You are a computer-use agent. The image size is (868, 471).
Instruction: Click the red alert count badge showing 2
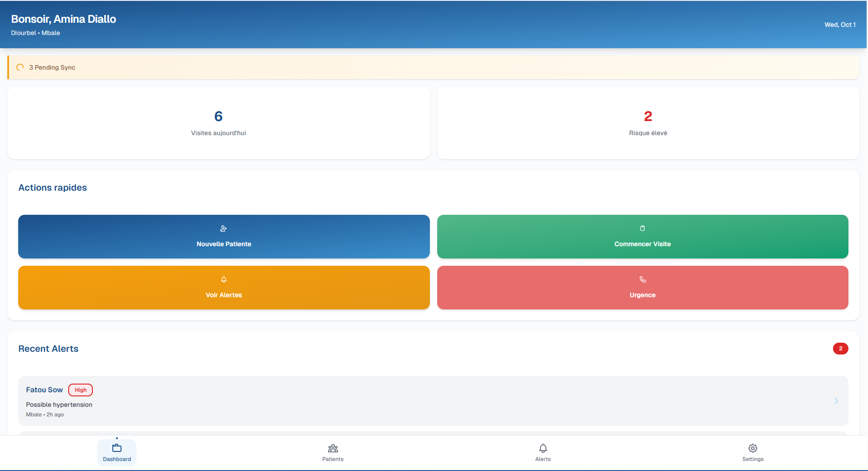pos(840,348)
